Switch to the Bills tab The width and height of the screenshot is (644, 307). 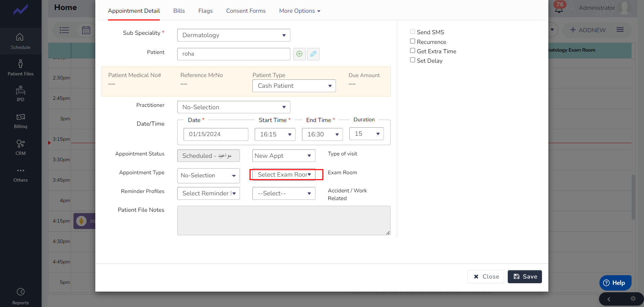pos(179,11)
